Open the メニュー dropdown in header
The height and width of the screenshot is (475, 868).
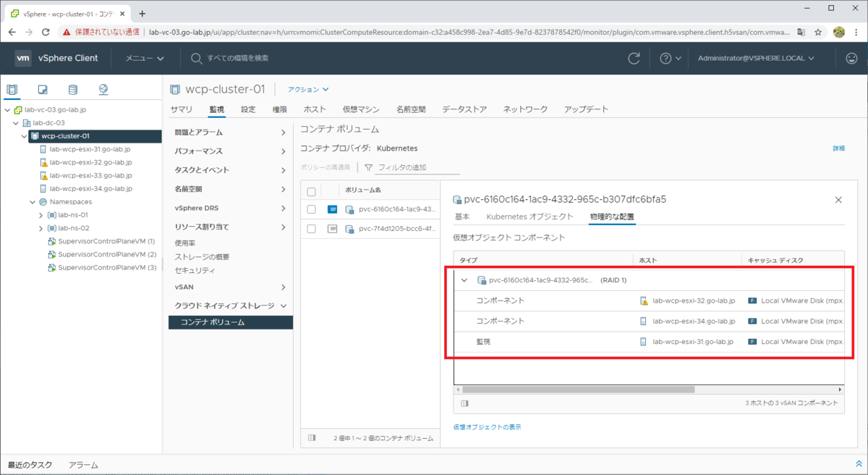point(145,58)
